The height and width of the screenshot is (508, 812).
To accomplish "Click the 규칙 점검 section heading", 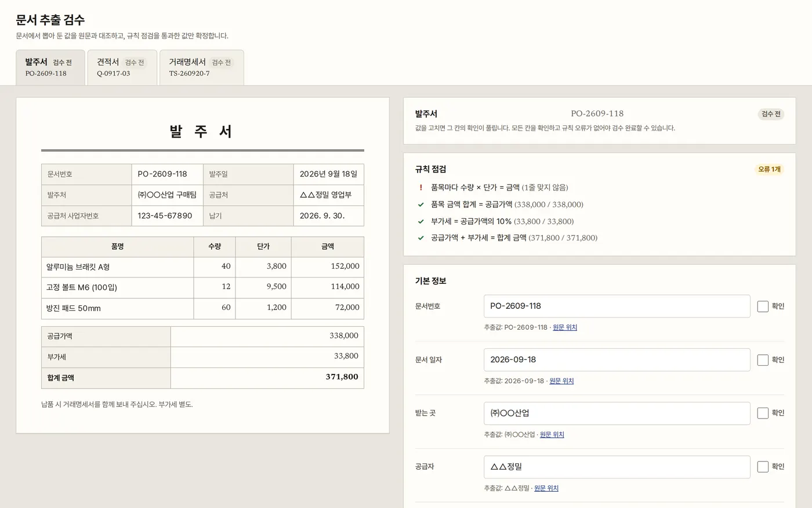I will coord(430,169).
